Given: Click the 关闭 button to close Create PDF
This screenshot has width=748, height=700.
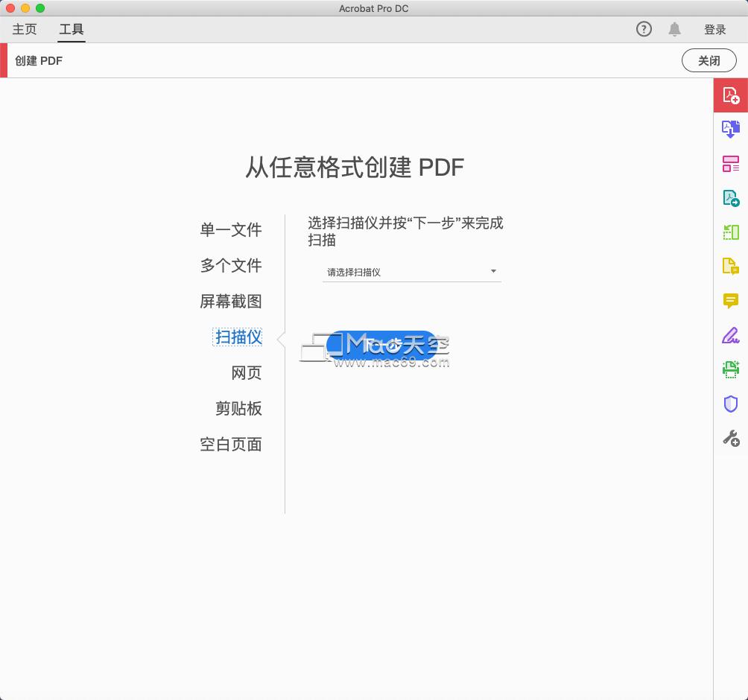Looking at the screenshot, I should [x=708, y=60].
